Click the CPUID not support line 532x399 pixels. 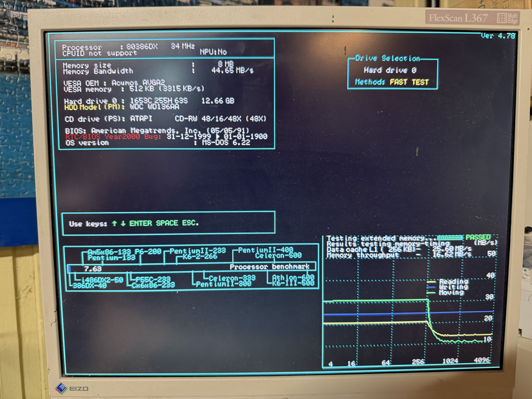[100, 53]
